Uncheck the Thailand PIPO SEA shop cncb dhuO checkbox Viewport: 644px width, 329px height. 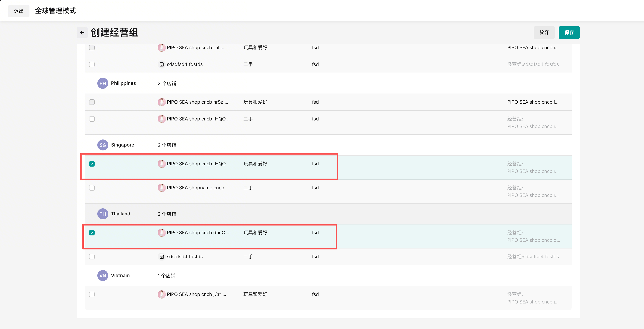(x=92, y=233)
